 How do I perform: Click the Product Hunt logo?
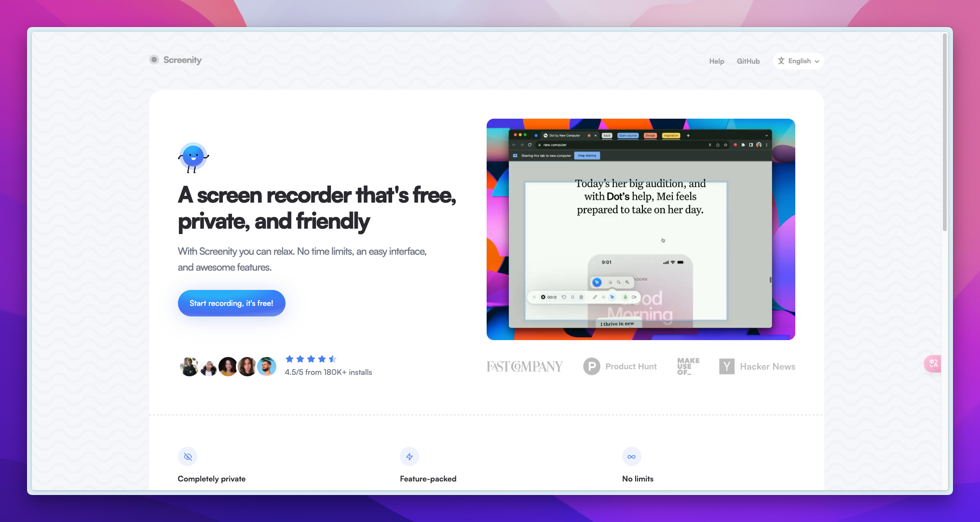point(620,367)
